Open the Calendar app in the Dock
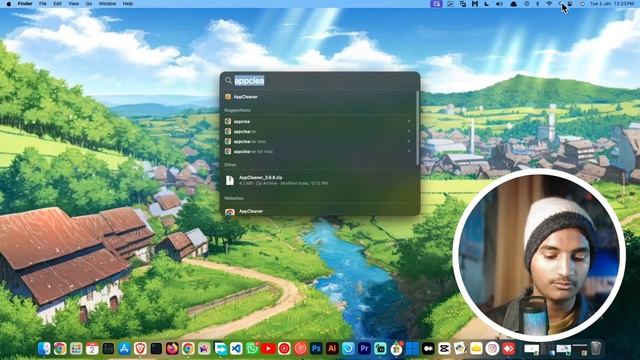 coord(92,349)
